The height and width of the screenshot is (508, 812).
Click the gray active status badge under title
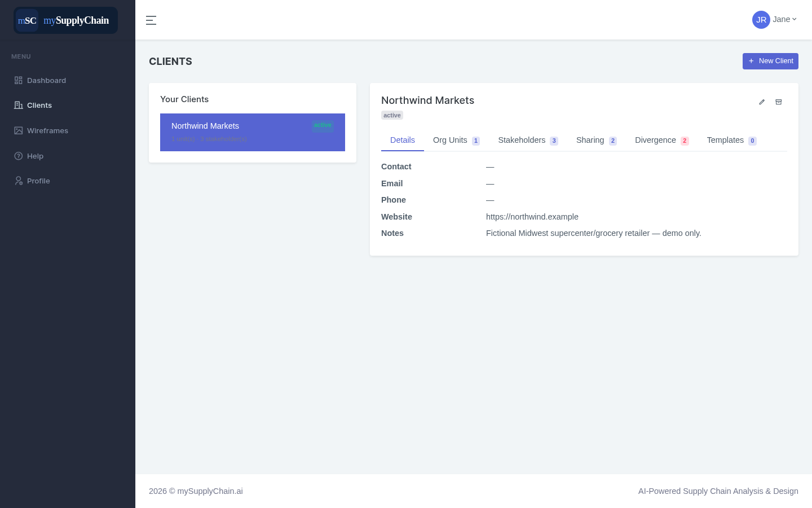(392, 115)
